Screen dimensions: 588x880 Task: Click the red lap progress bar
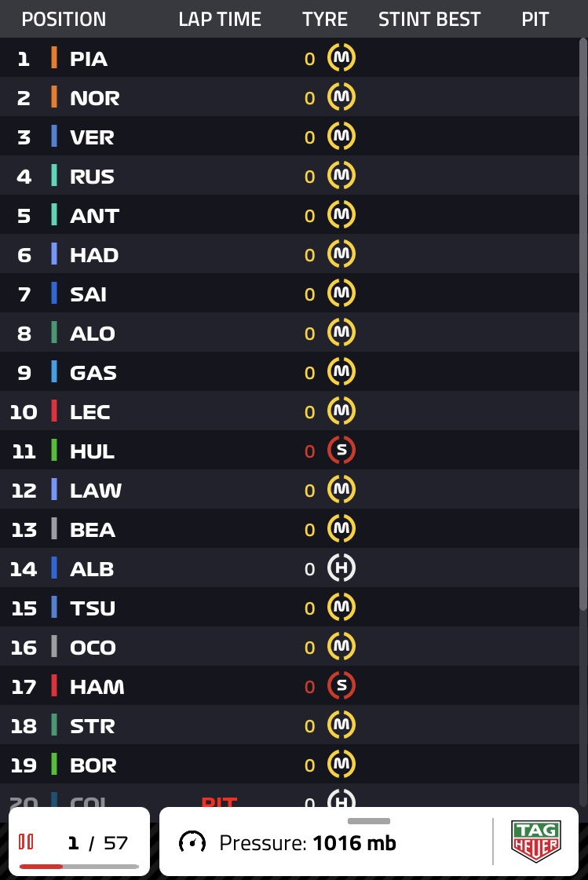pyautogui.click(x=42, y=866)
